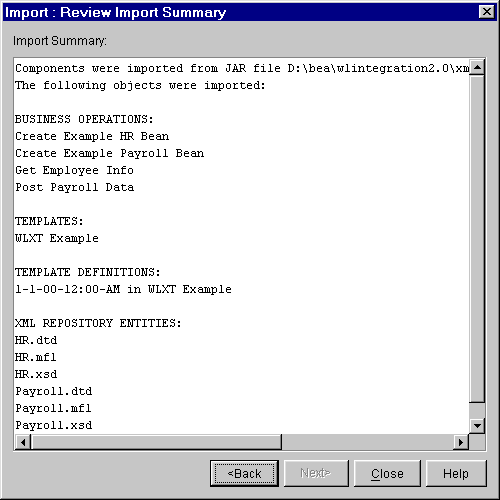Viewport: 500px width, 500px height.
Task: Click the 'Payroll.xsd' entry
Action: click(x=54, y=425)
